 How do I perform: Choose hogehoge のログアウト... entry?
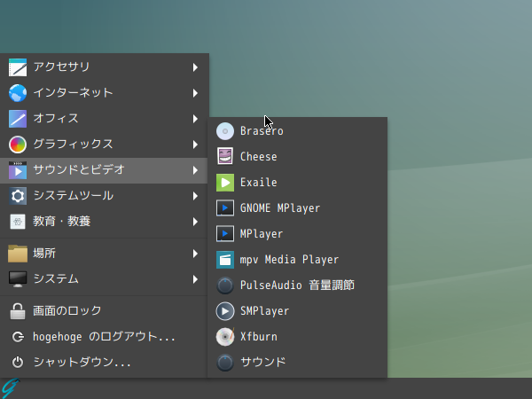click(x=104, y=337)
